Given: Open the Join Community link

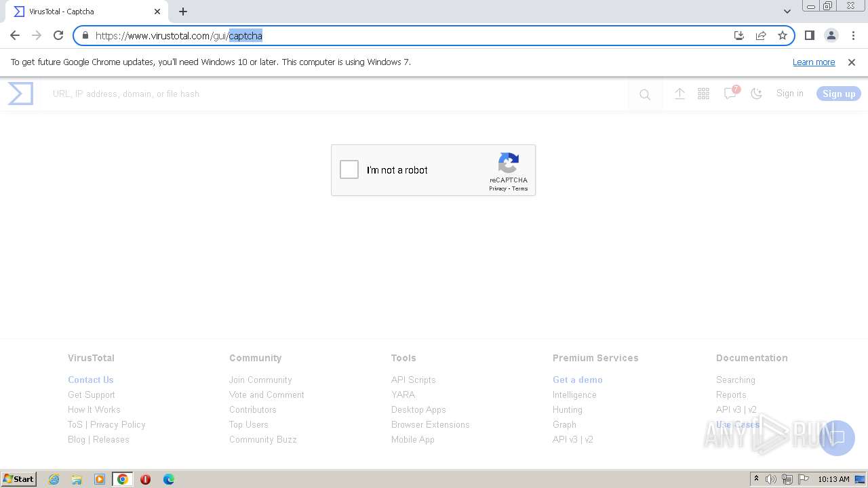Looking at the screenshot, I should 260,380.
